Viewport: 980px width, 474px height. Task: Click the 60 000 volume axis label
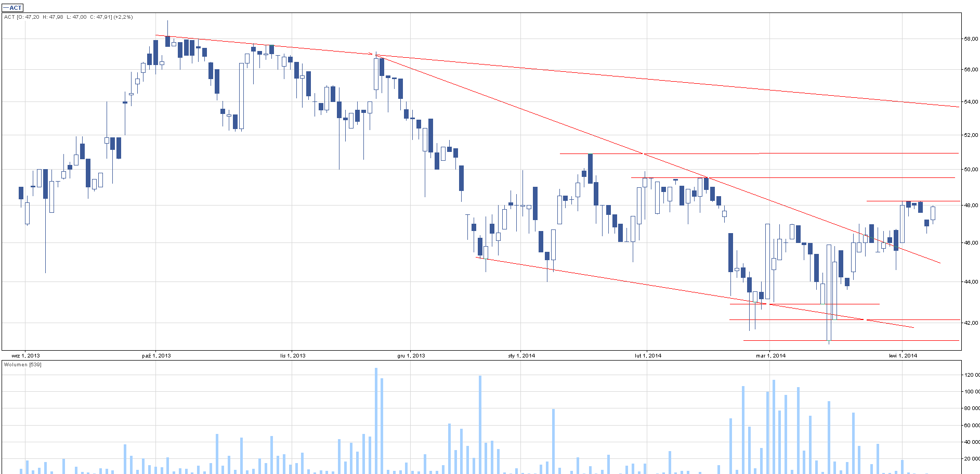(972, 426)
